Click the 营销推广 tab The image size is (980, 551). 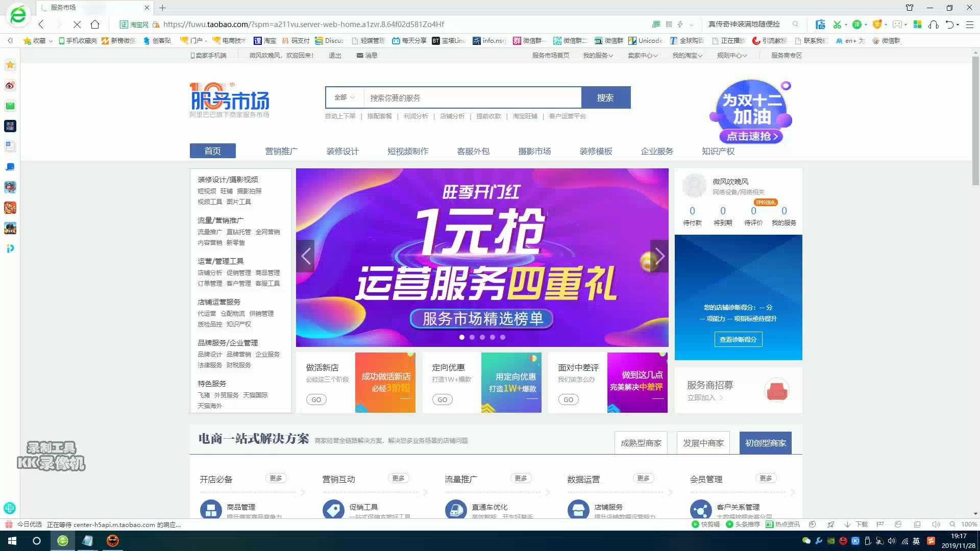[281, 151]
